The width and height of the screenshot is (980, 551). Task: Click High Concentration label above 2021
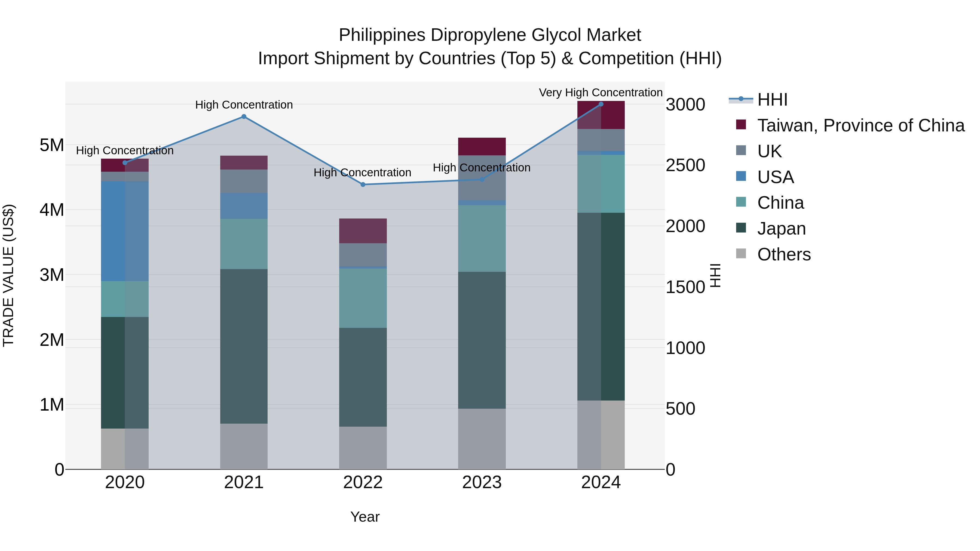click(x=244, y=105)
